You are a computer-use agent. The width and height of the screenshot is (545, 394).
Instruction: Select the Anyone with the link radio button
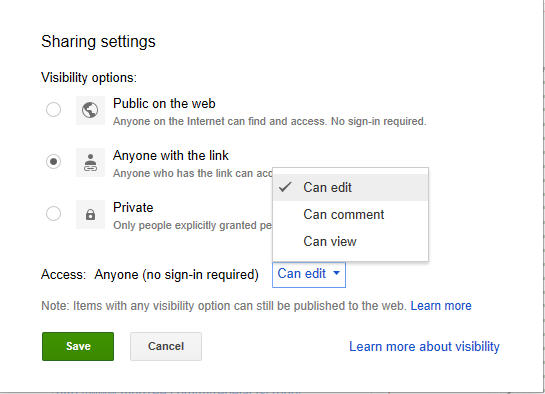tap(53, 161)
